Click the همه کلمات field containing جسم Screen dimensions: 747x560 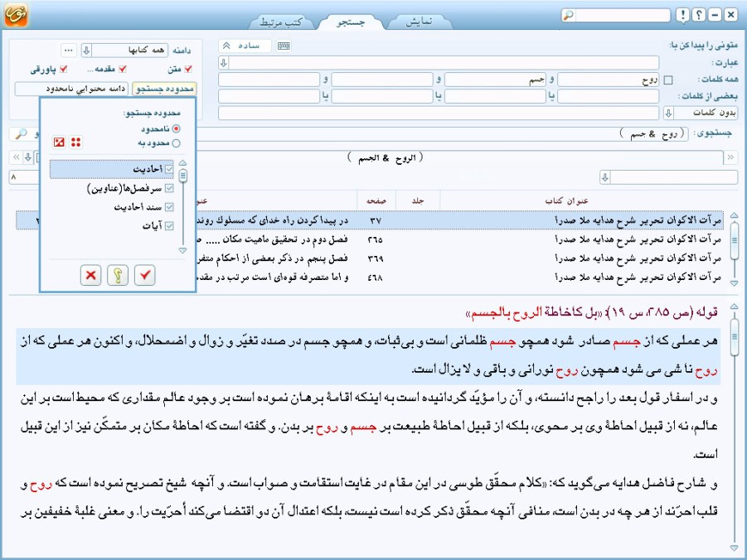pos(495,80)
